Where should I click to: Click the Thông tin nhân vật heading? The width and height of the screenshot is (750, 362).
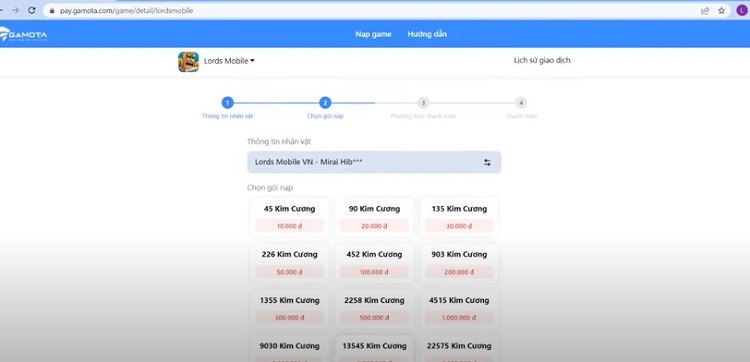279,142
